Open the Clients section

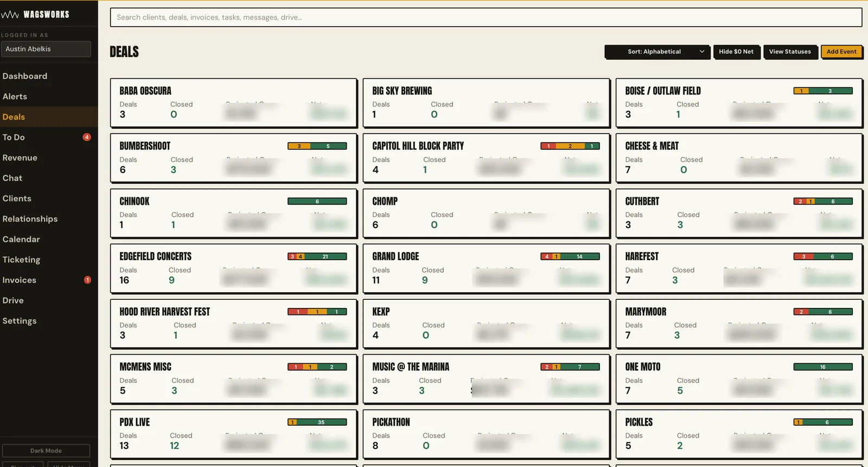17,199
